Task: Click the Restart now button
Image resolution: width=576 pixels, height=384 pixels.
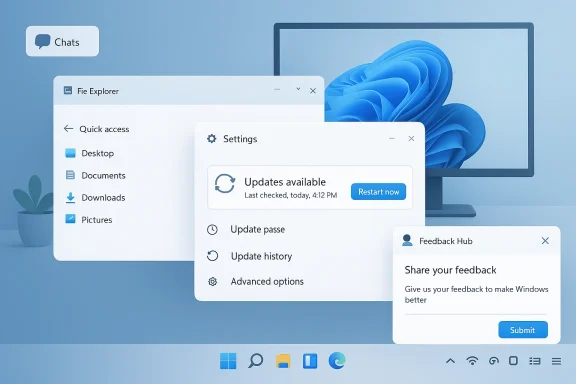Action: (x=378, y=192)
